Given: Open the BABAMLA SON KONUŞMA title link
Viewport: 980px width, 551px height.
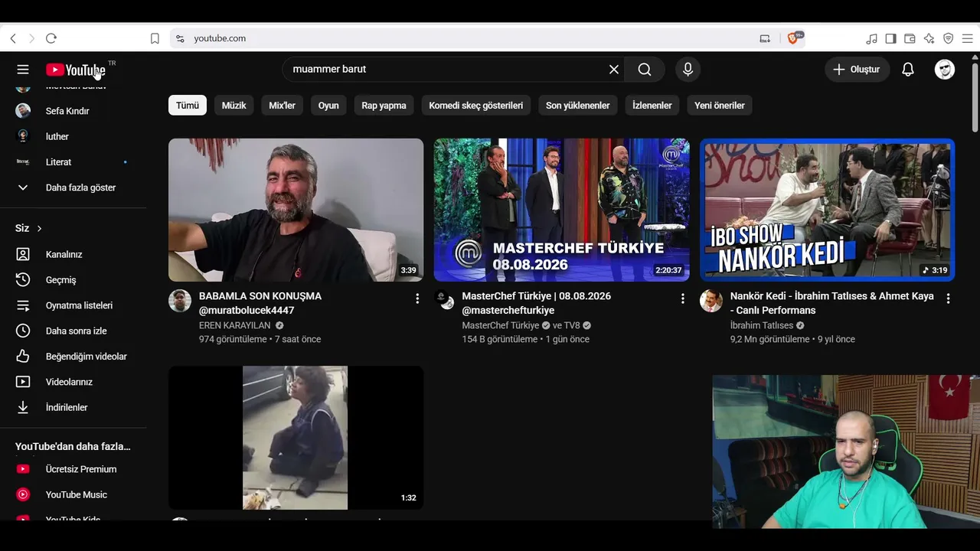Looking at the screenshot, I should pos(260,303).
